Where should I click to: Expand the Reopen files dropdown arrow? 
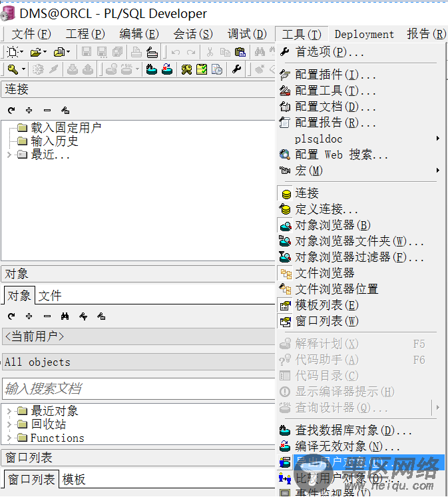pos(69,52)
